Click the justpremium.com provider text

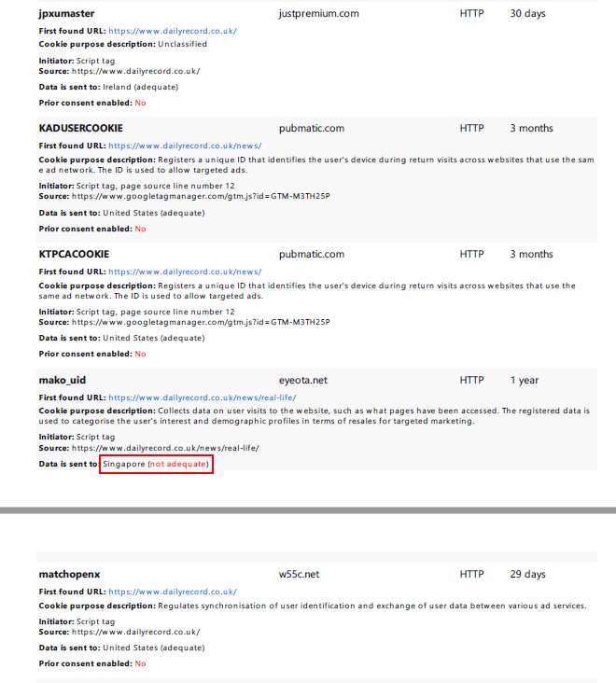point(319,13)
